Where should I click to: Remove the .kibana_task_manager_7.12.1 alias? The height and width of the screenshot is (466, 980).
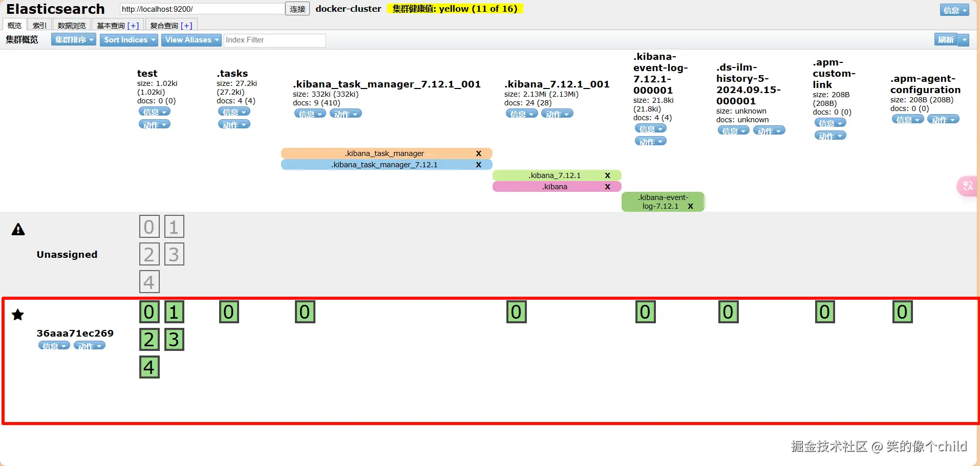click(x=479, y=165)
